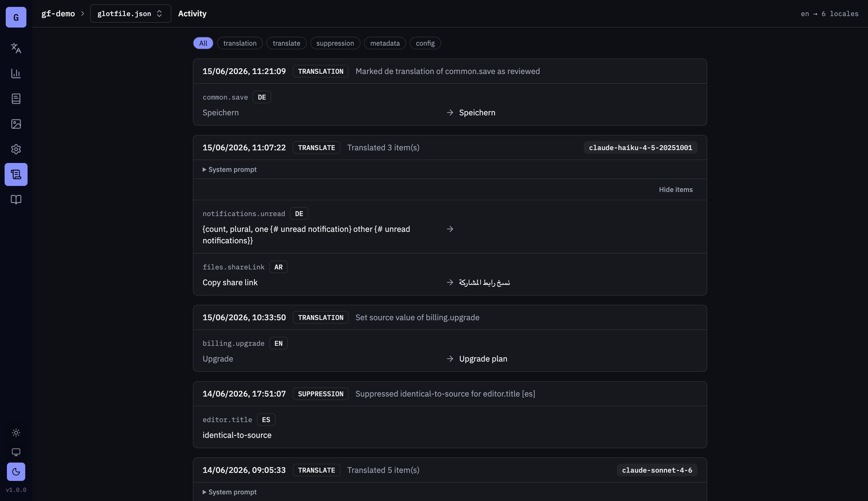Open the document list sidebar icon
The height and width of the screenshot is (501, 868).
16,99
